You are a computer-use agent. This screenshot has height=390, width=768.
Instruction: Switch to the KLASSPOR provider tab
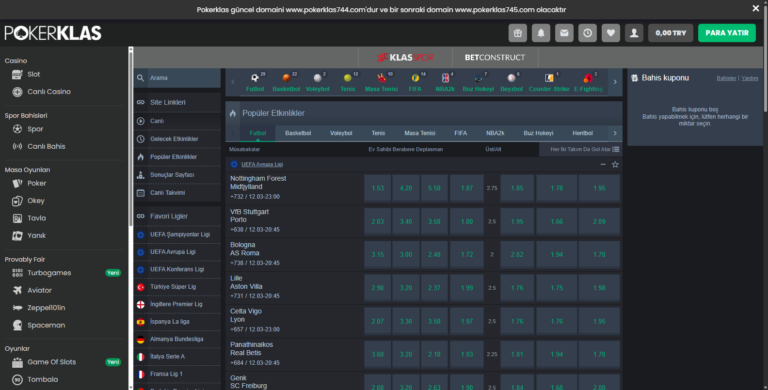pyautogui.click(x=405, y=57)
